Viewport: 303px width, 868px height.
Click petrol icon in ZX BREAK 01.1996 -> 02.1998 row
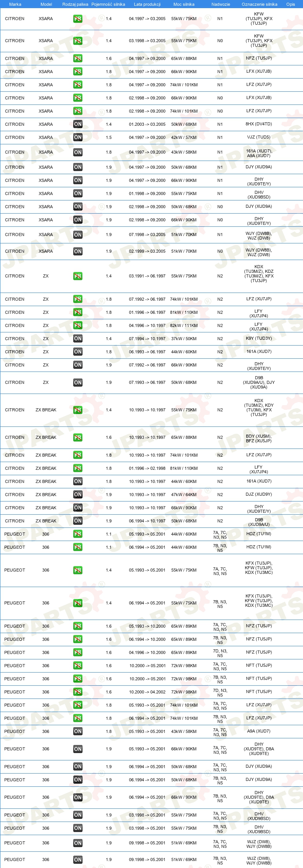pyautogui.click(x=78, y=468)
